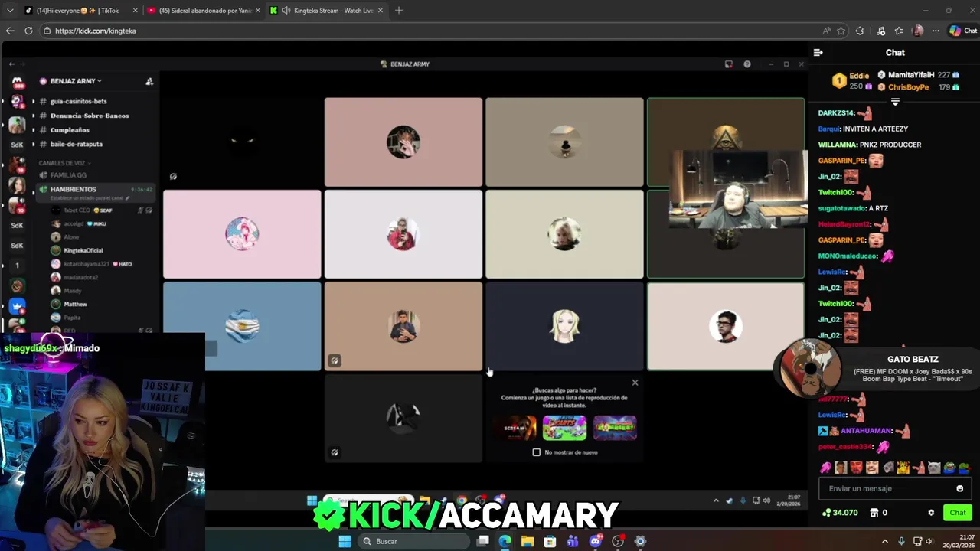Viewport: 980px width, 551px height.
Task: Open the blue crown server icon
Action: click(x=17, y=305)
